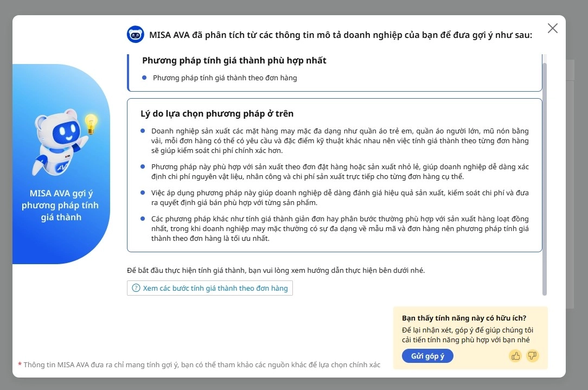The image size is (588, 390).
Task: Click the vertical scrollbar of the suggestion panel
Action: pos(545,179)
